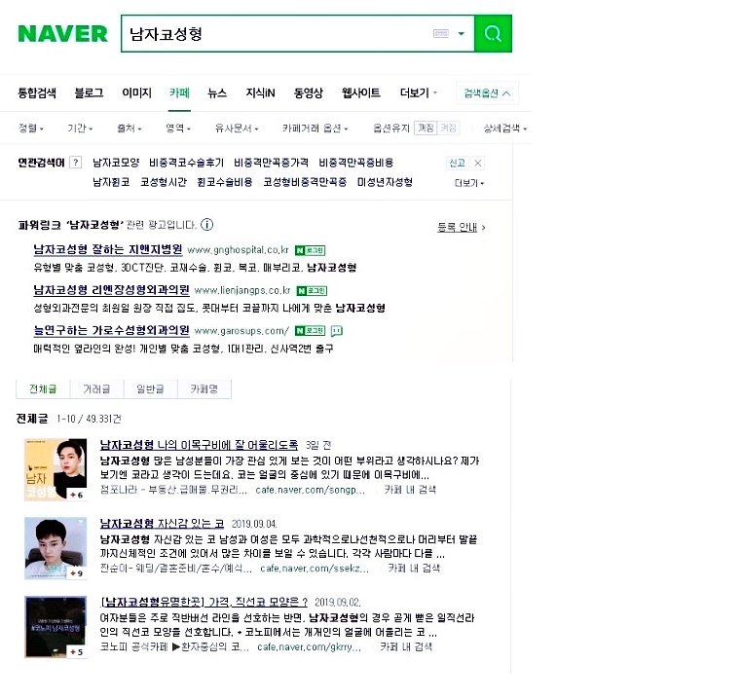This screenshot has height=700, width=742.
Task: Open the 기간 period dropdown
Action: pyautogui.click(x=80, y=129)
